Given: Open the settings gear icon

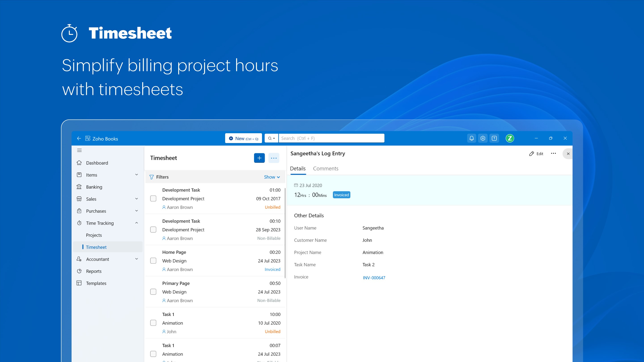Looking at the screenshot, I should pos(483,138).
